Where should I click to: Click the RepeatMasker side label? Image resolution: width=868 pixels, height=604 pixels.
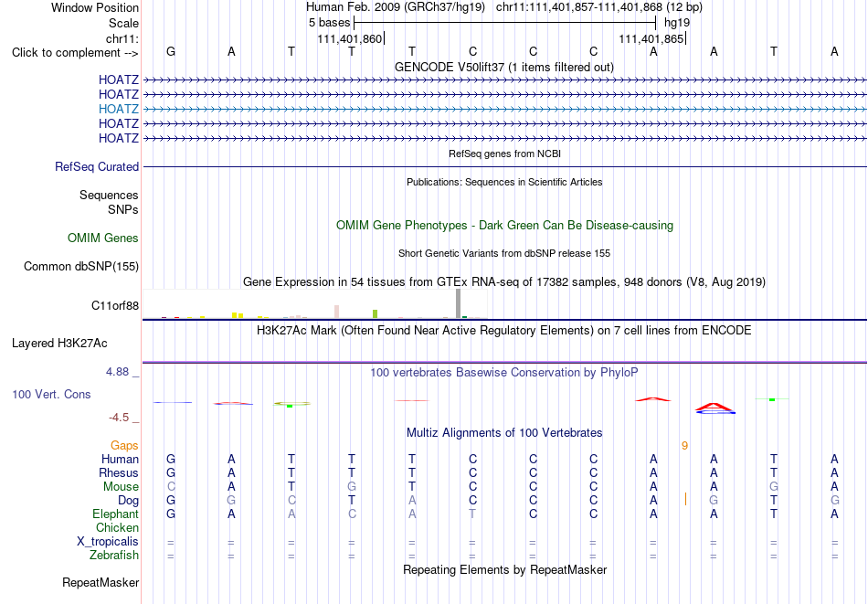pos(101,582)
